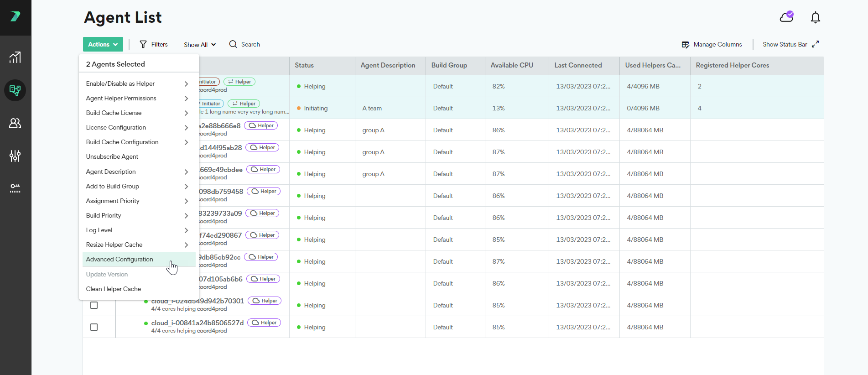Click the Incredibuild logo in sidebar
868x375 pixels.
(x=15, y=17)
